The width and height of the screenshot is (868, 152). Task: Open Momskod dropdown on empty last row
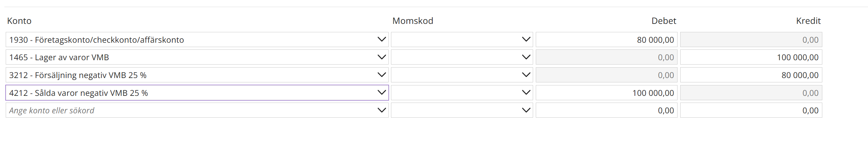tap(526, 110)
